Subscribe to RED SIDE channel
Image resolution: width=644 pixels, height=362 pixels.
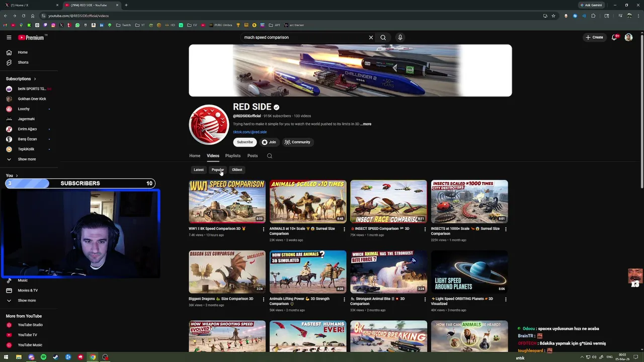click(x=245, y=142)
